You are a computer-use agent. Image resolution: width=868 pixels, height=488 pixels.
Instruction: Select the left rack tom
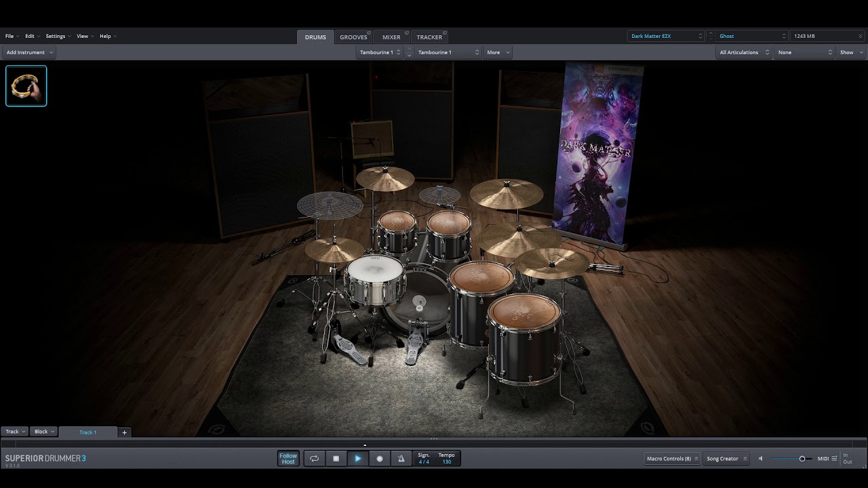click(397, 230)
